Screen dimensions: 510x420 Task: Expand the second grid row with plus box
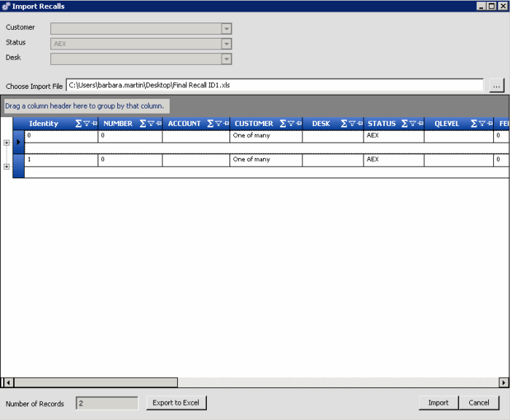tap(7, 167)
